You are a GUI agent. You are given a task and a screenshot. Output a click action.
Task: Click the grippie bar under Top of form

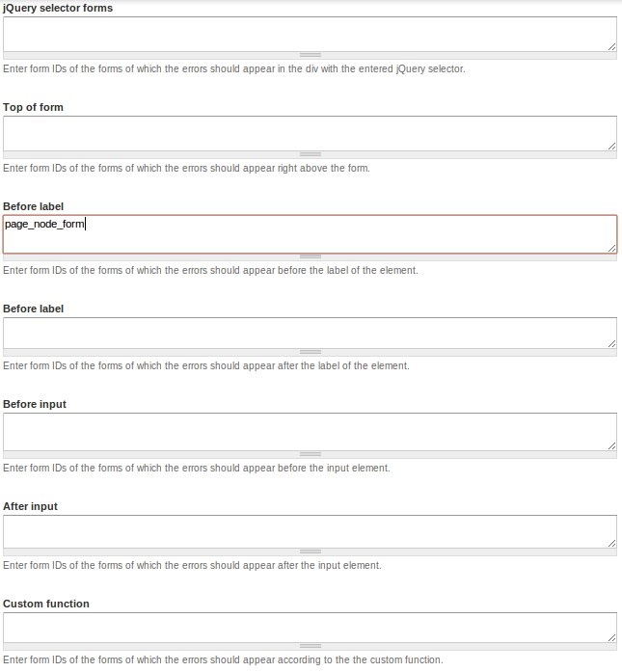click(310, 154)
